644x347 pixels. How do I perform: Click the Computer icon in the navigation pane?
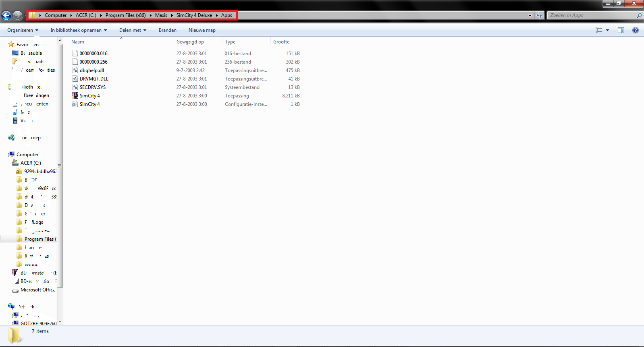click(11, 154)
